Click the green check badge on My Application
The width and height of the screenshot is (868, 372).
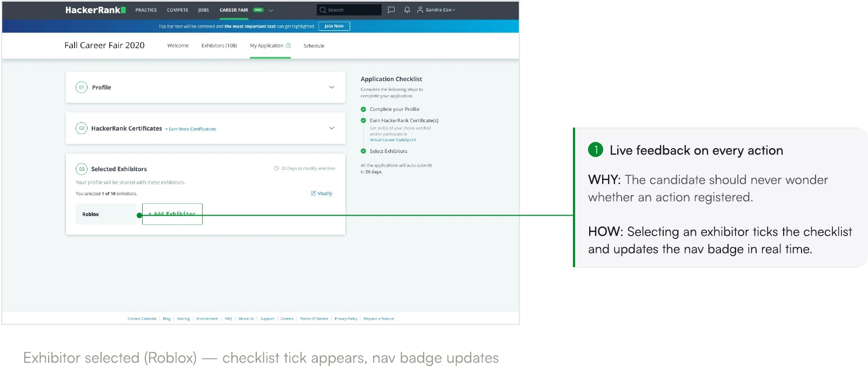(288, 45)
